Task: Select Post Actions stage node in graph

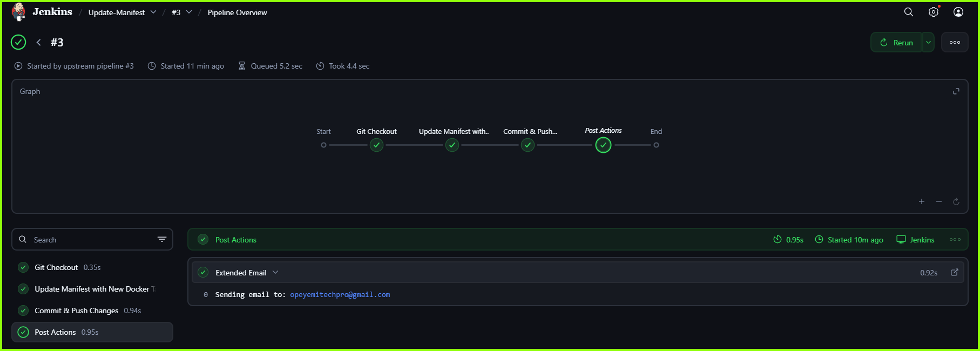Action: coord(603,145)
